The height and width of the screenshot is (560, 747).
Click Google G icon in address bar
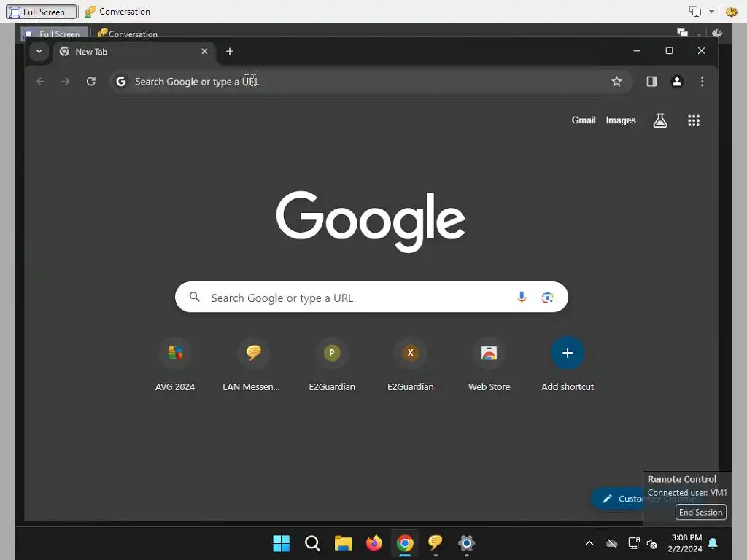click(x=121, y=82)
